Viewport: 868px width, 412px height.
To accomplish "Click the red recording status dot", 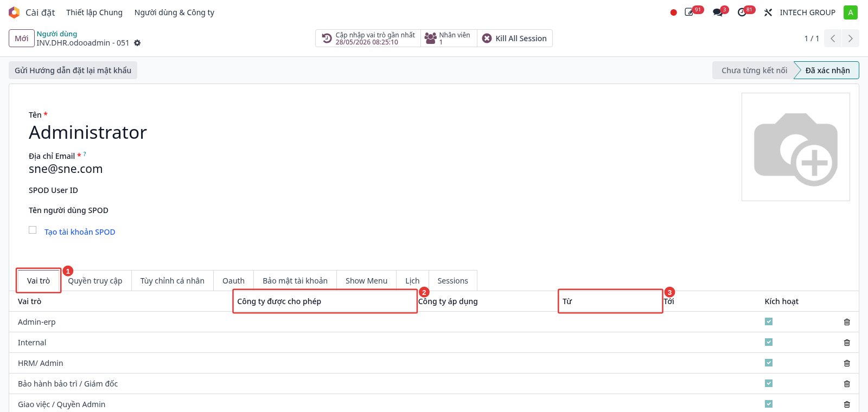I will coord(673,12).
